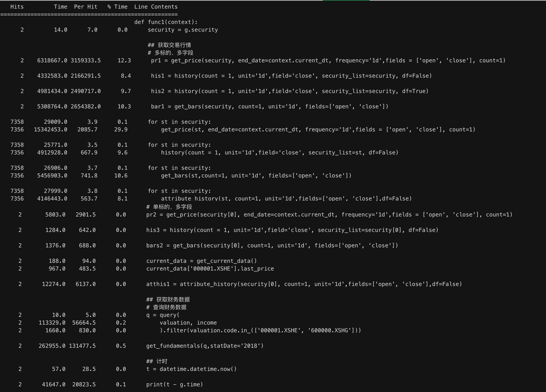Image resolution: width=546 pixels, height=392 pixels.
Task: Click the 'atthis1 = attribute_history' code line
Action: (x=304, y=284)
